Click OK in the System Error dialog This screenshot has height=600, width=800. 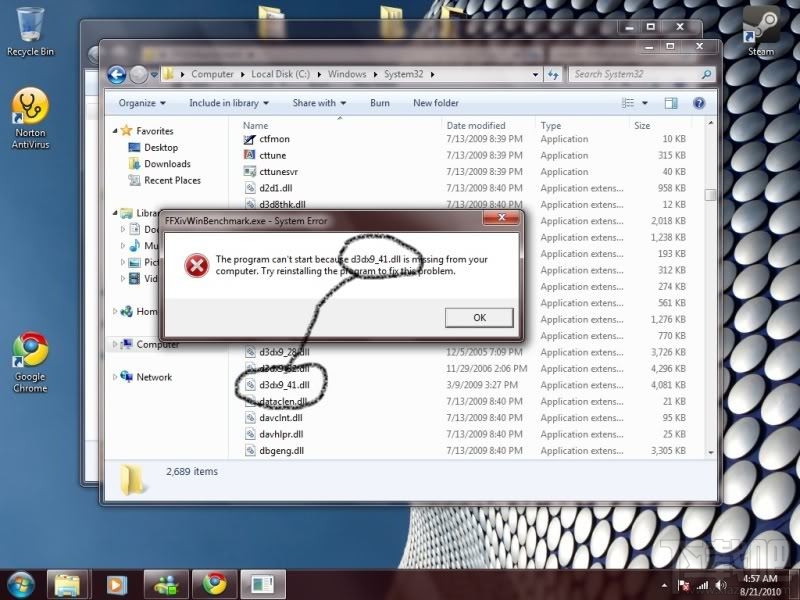point(479,317)
